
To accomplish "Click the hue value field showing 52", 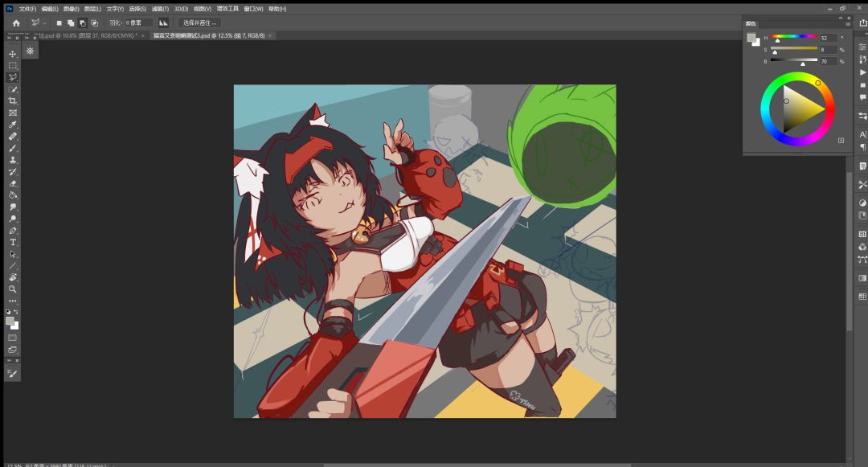I will (x=828, y=38).
